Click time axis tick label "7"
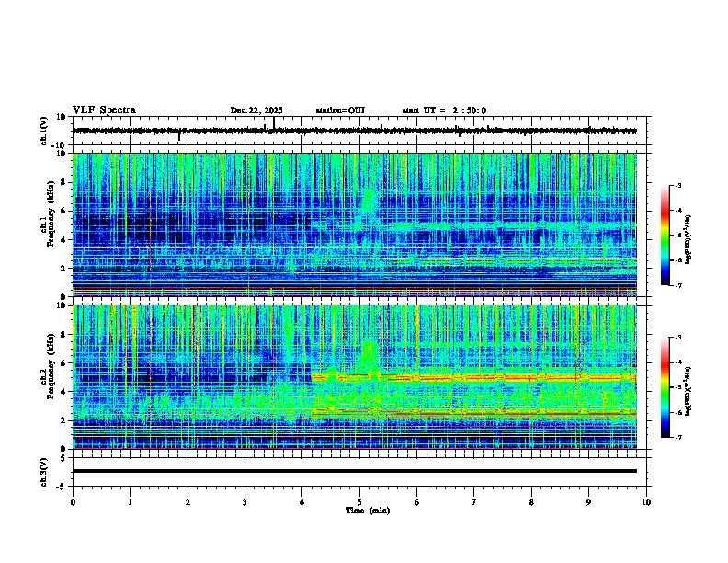The image size is (728, 563). pos(474,502)
